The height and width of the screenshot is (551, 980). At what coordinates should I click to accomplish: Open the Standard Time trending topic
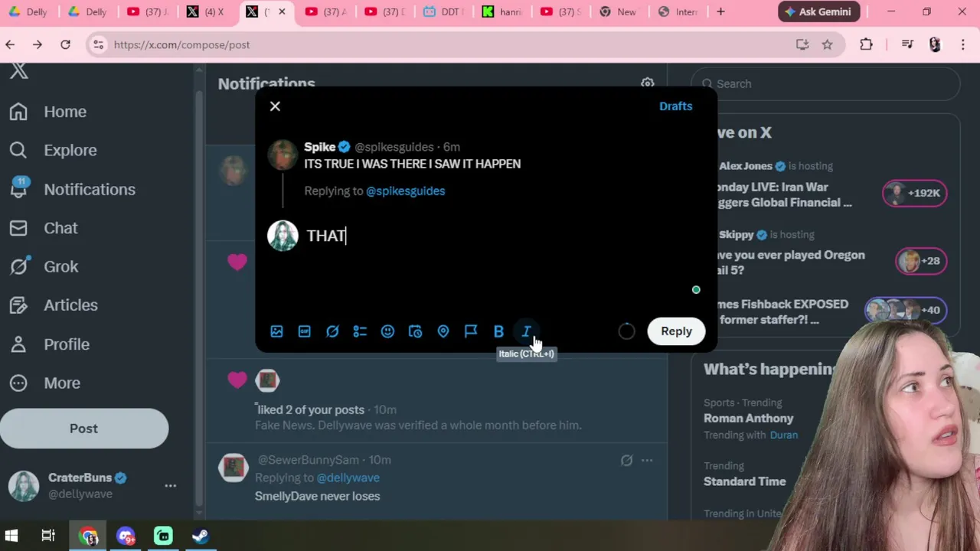(744, 481)
